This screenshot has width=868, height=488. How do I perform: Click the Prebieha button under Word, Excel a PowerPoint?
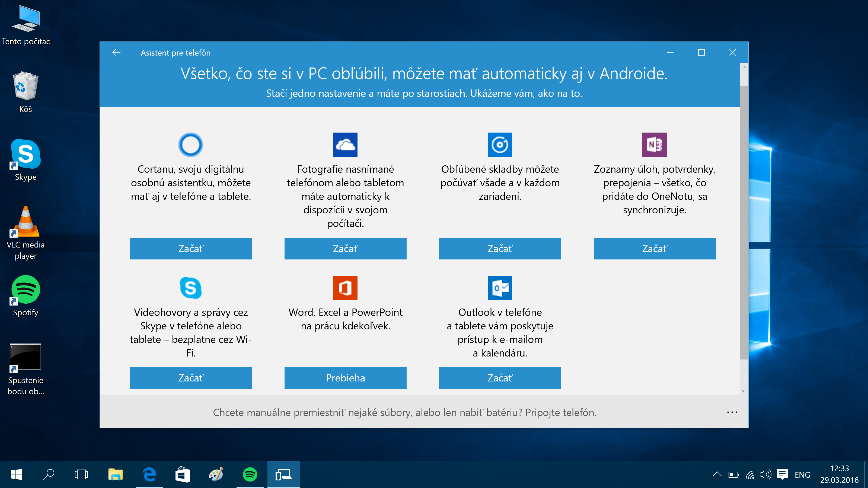345,378
